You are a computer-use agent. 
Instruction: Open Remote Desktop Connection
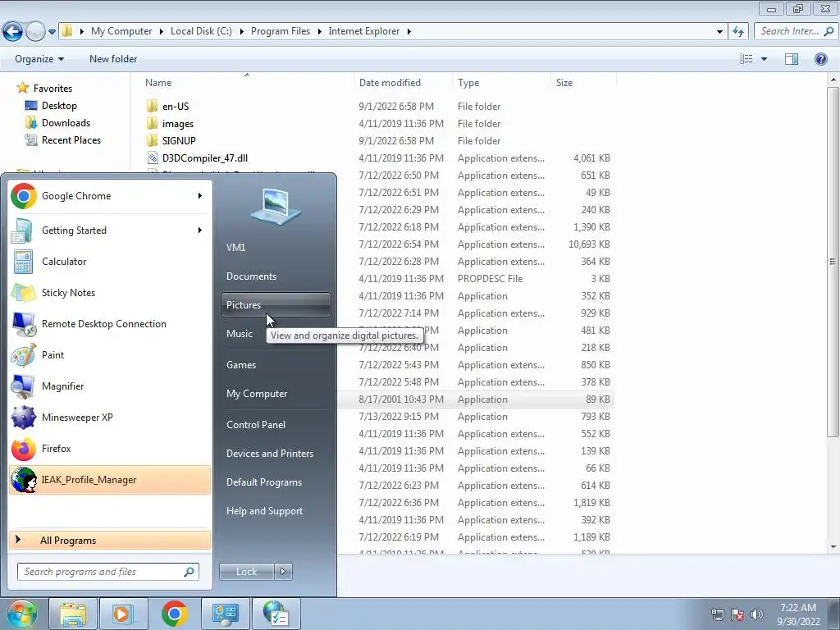pyautogui.click(x=110, y=323)
